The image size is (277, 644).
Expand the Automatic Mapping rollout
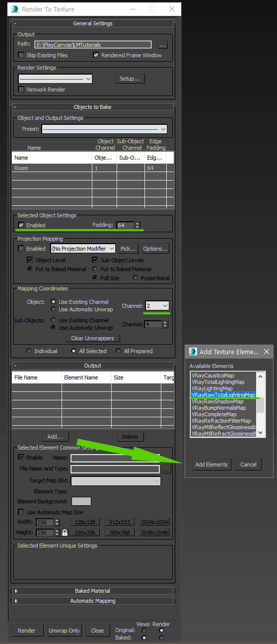(93, 601)
